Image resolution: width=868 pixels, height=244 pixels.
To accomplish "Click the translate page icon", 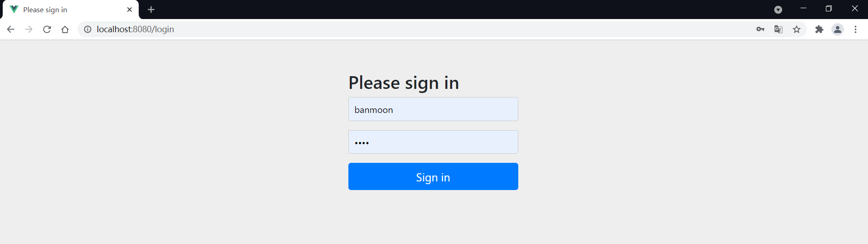I will click(x=778, y=29).
